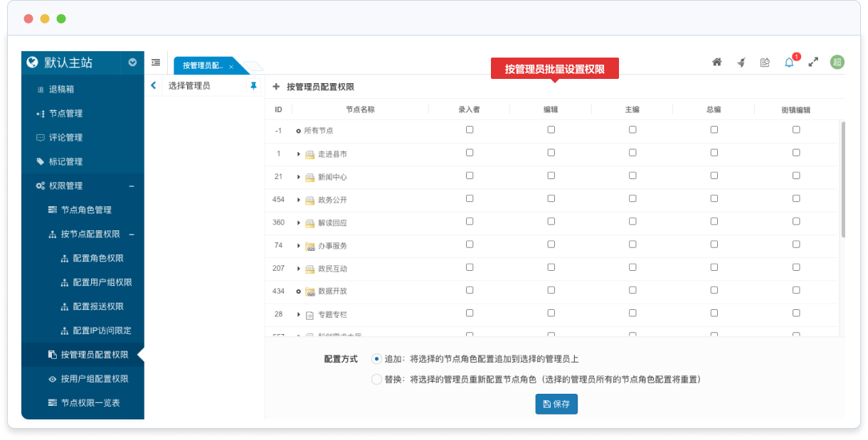Check 录入者 checkbox for 所有节点 row
The image size is (868, 440).
(x=470, y=130)
